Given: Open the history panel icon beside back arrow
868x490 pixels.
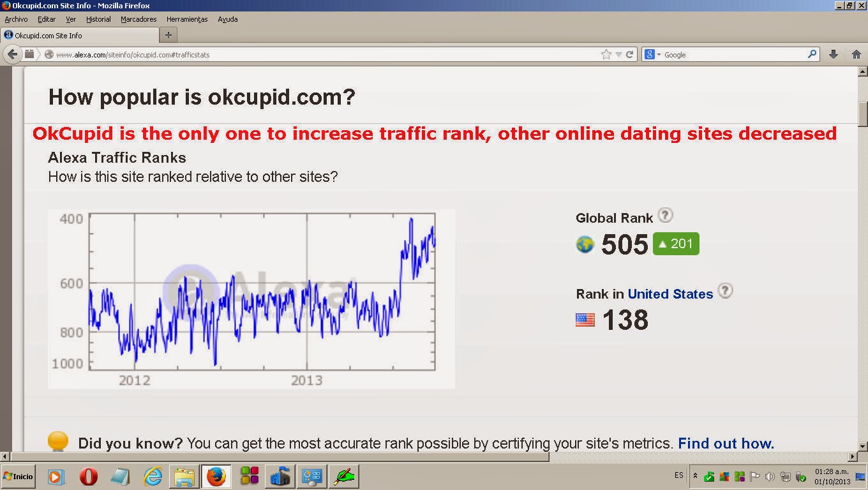Looking at the screenshot, I should (29, 54).
